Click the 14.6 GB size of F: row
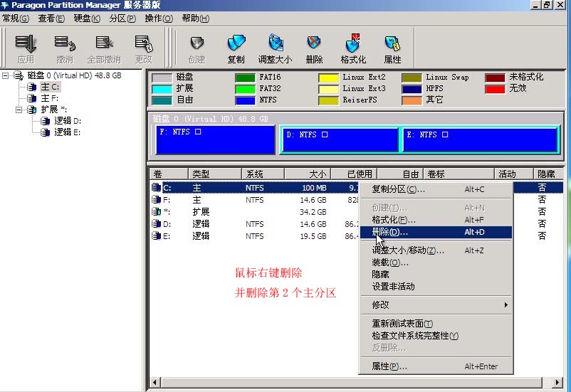Image resolution: width=571 pixels, height=392 pixels. pyautogui.click(x=313, y=200)
